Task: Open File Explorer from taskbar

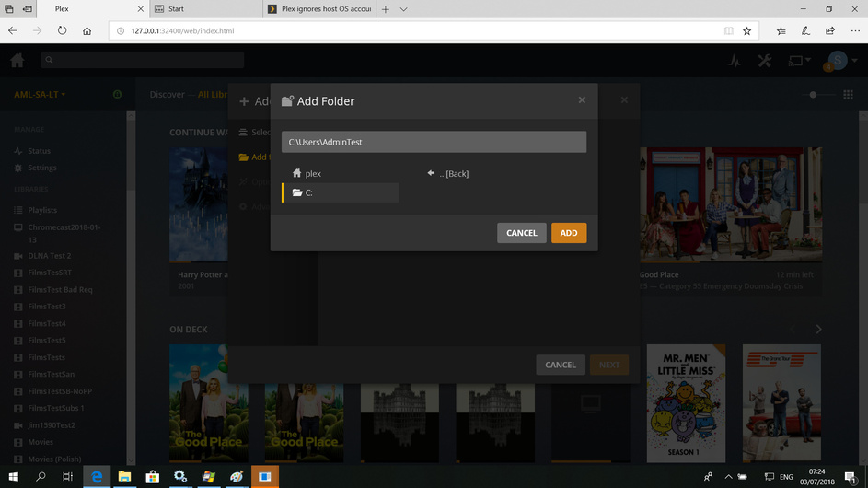Action: point(124,476)
